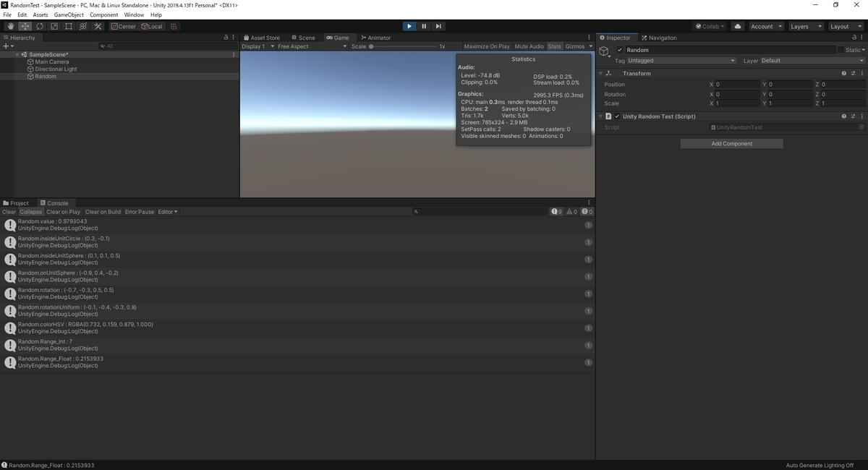Open the Layers dropdown in toolbar

coord(806,27)
